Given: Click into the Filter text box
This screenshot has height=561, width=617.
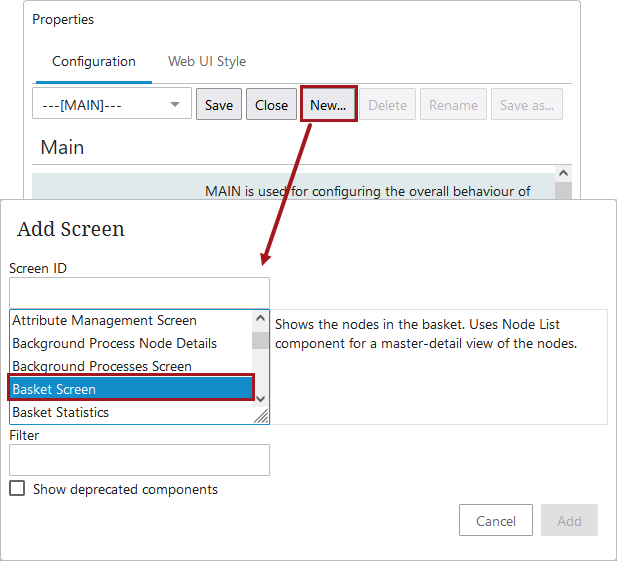Looking at the screenshot, I should (139, 460).
